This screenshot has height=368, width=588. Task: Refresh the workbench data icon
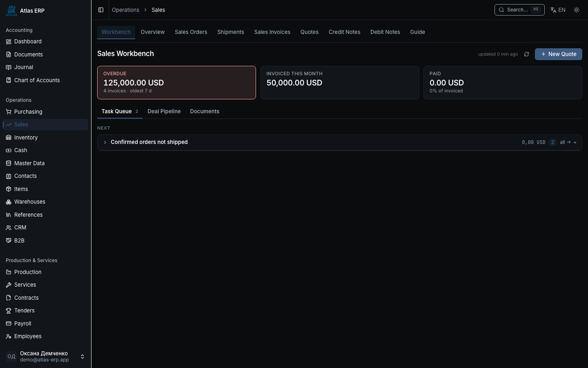[x=527, y=54]
